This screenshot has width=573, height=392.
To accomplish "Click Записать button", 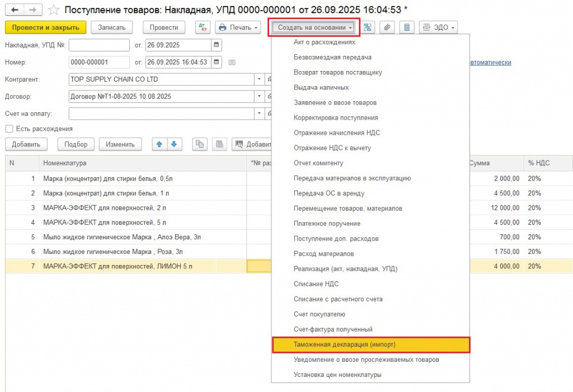I will 112,27.
